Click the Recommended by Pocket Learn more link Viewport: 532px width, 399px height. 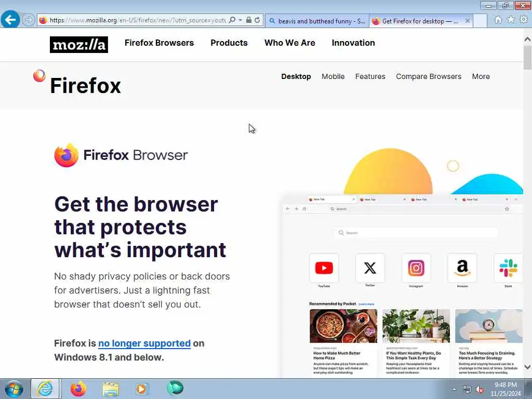tap(366, 304)
